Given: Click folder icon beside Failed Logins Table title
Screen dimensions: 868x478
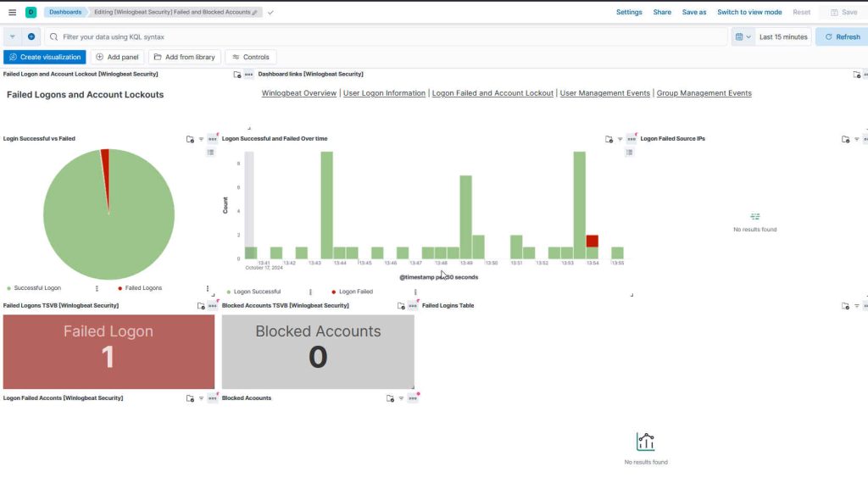Looking at the screenshot, I should 845,306.
